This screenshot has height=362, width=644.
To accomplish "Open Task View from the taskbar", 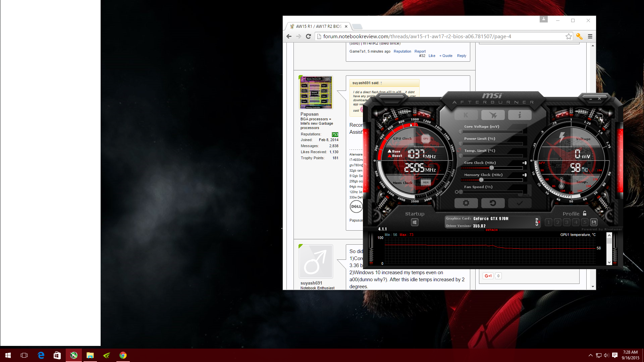I will click(24, 355).
